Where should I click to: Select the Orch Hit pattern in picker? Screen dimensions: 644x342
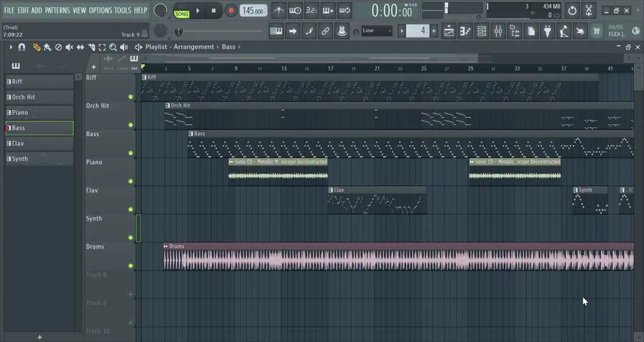(39, 97)
